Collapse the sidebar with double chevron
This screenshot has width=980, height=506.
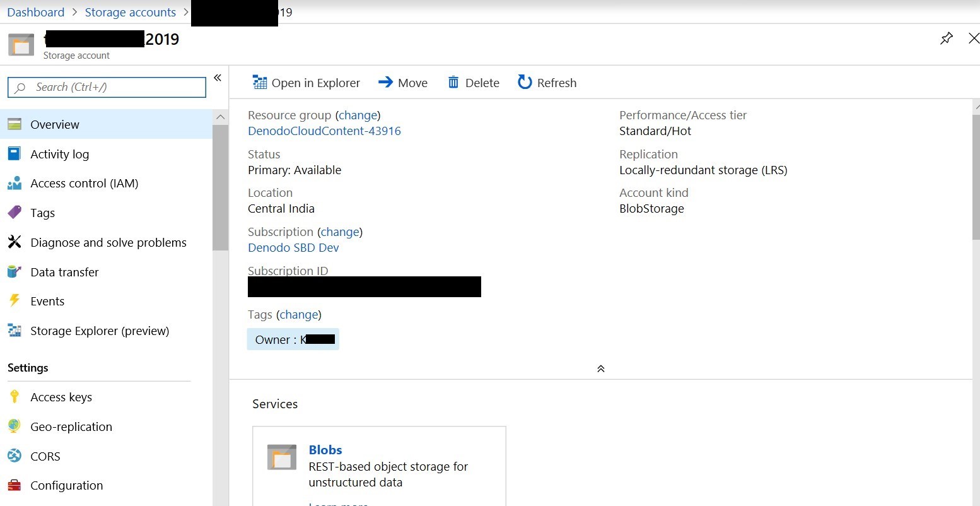point(218,78)
